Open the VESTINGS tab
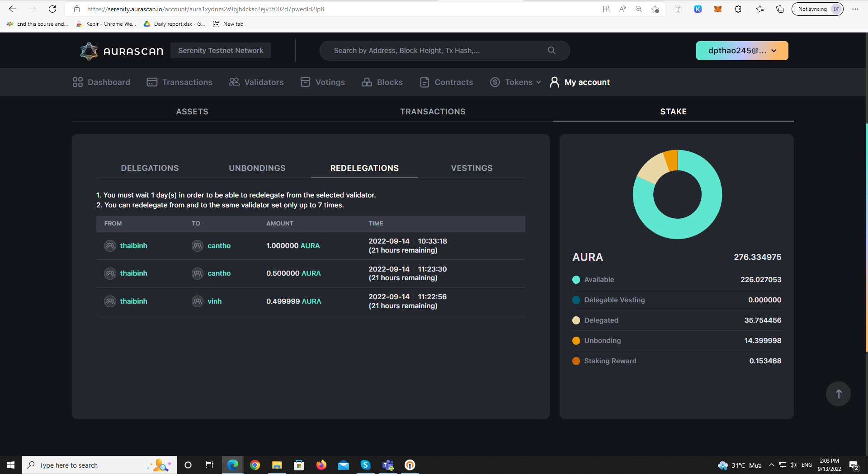 click(x=472, y=168)
